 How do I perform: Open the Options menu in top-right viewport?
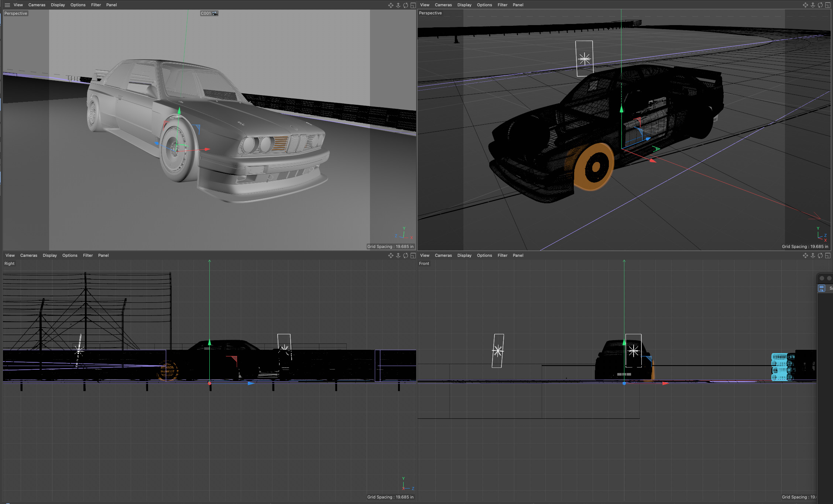[484, 5]
